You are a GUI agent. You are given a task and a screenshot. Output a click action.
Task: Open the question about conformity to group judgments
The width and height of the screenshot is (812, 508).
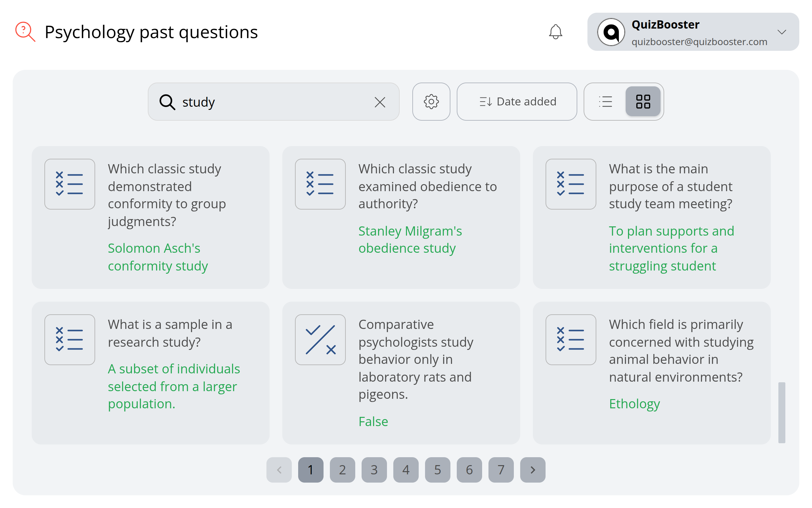coord(167,195)
